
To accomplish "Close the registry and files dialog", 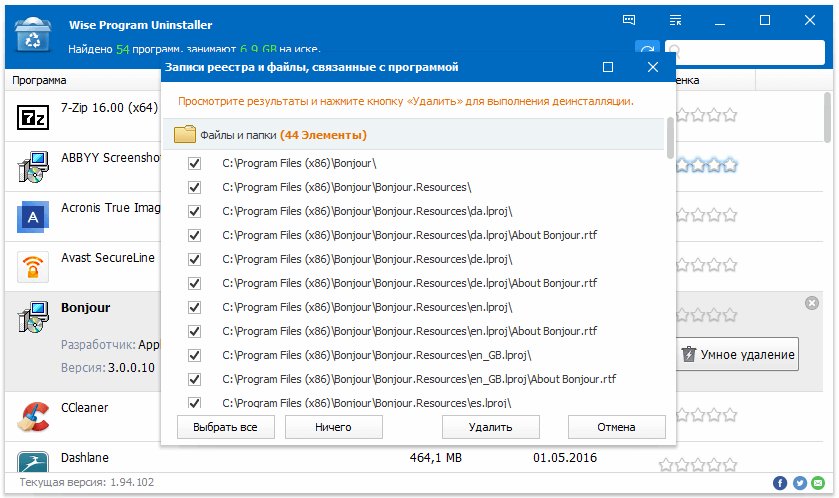I will (x=653, y=67).
